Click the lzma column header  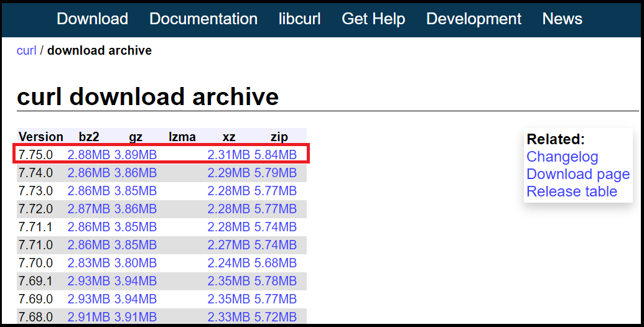point(182,137)
